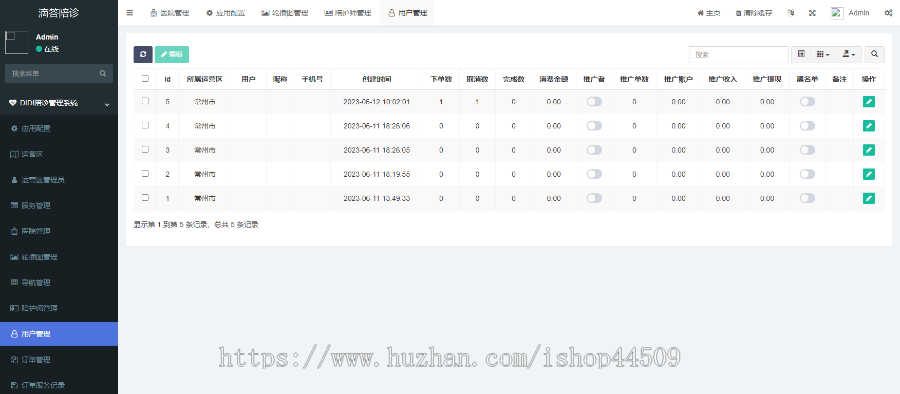Switch to the 应用配置 tab
This screenshot has height=394, width=900.
coord(226,13)
